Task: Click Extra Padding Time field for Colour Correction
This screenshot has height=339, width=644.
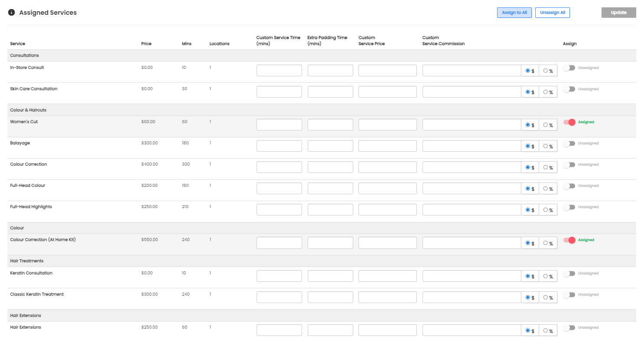Action: [x=330, y=167]
